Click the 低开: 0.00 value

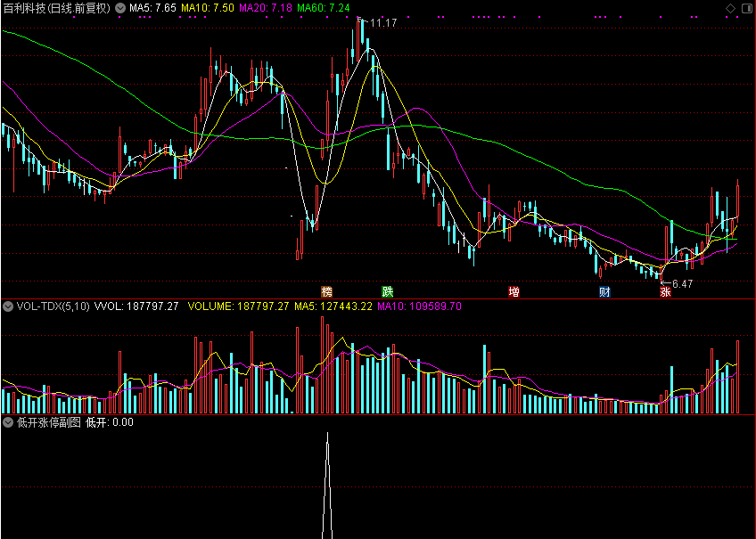coord(110,423)
